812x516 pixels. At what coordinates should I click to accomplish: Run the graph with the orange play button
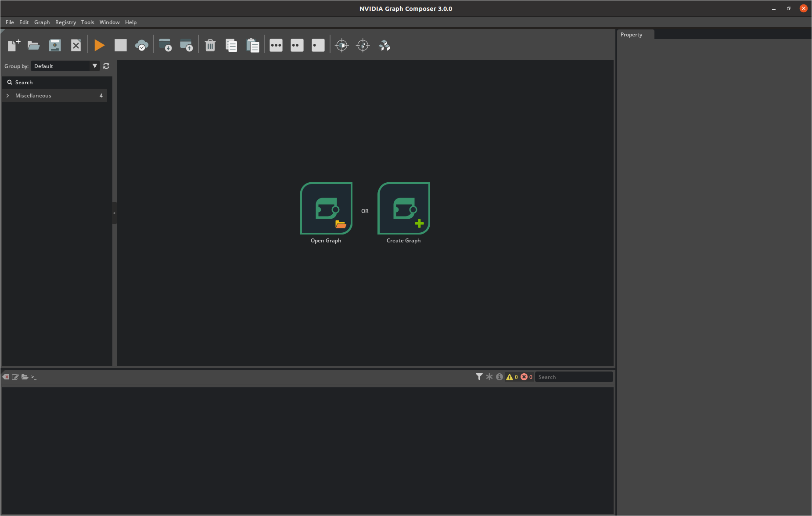100,45
